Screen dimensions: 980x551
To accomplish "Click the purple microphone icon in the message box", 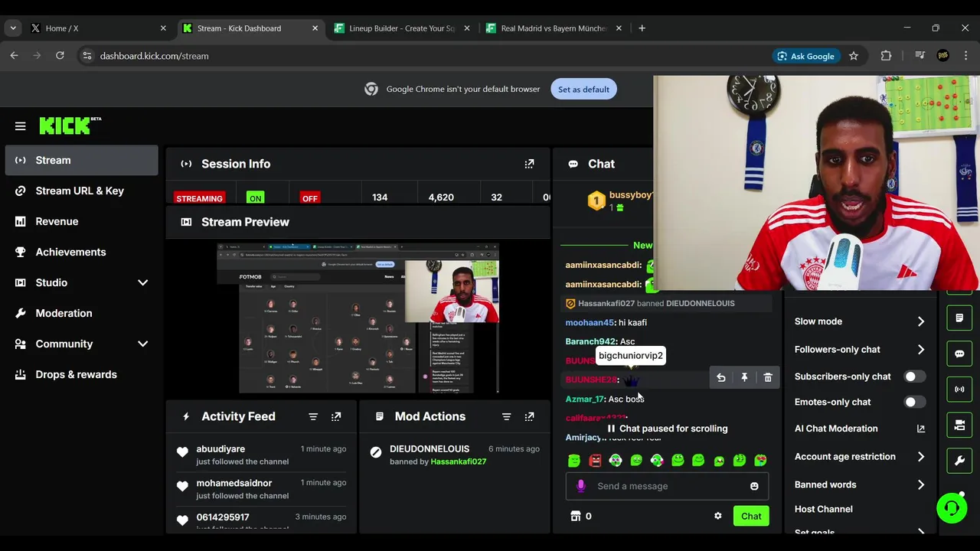I will point(581,486).
